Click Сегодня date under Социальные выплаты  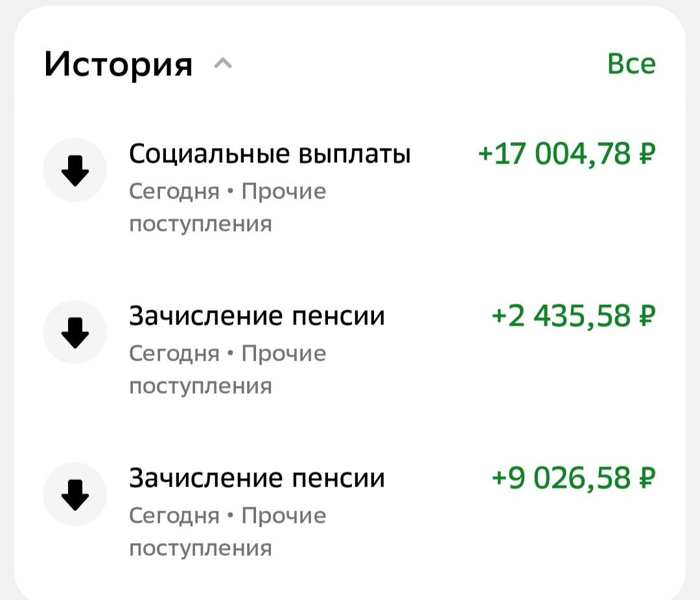pyautogui.click(x=174, y=192)
